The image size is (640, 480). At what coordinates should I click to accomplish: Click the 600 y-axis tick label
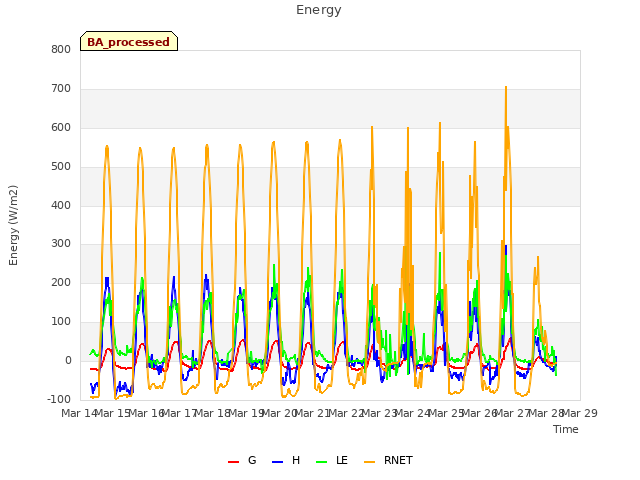coord(61,128)
